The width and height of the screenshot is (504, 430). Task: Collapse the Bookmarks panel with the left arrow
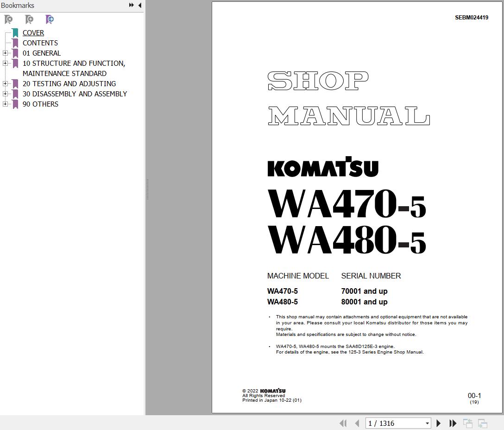[140, 5]
